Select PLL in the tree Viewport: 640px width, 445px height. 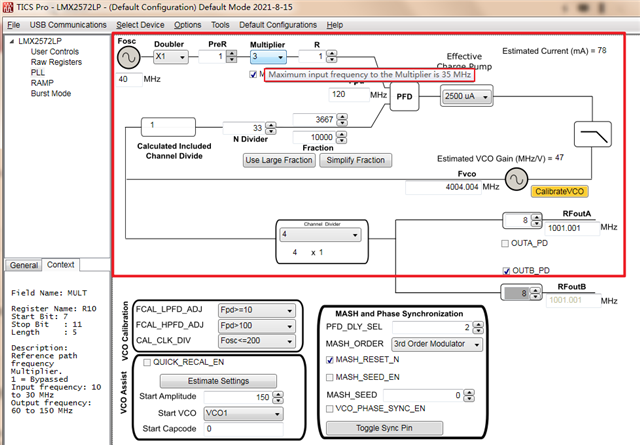38,73
